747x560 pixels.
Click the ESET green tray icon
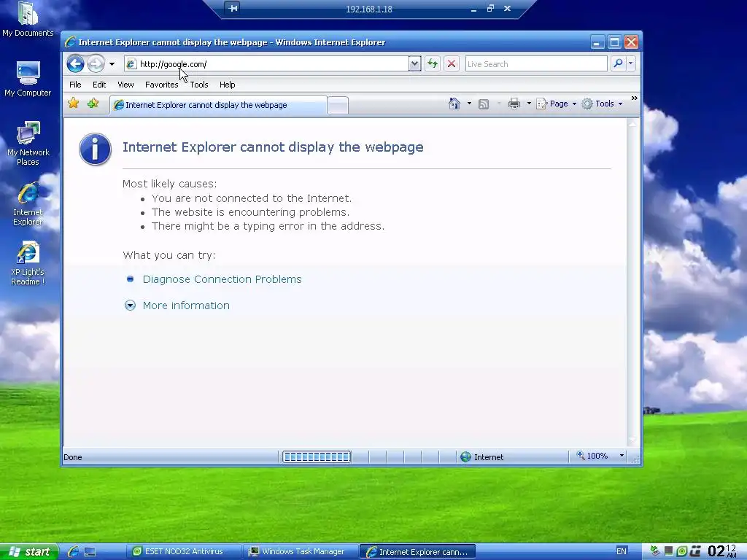(682, 551)
